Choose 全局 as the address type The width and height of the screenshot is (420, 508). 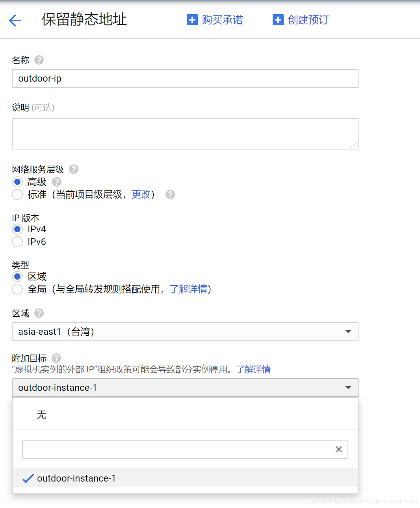click(17, 289)
